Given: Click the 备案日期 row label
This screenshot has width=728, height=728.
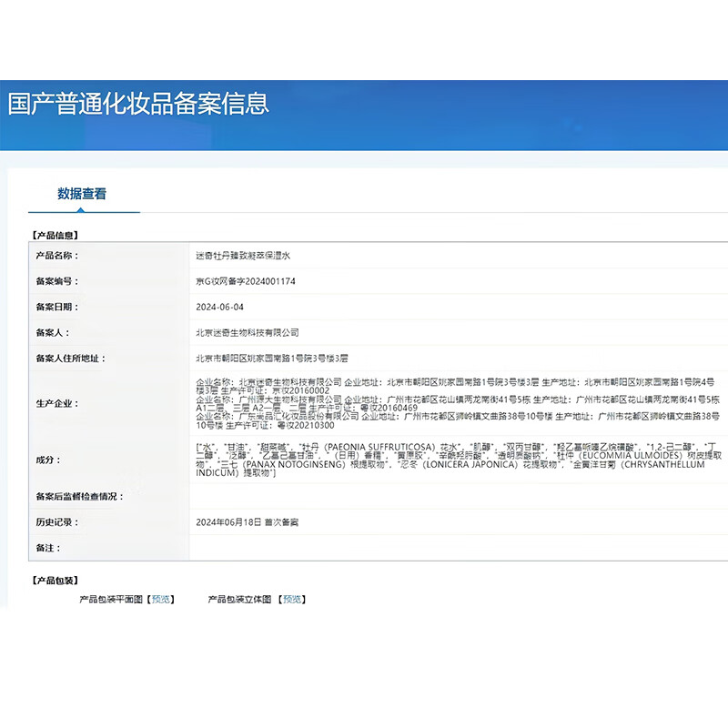Looking at the screenshot, I should coord(56,308).
